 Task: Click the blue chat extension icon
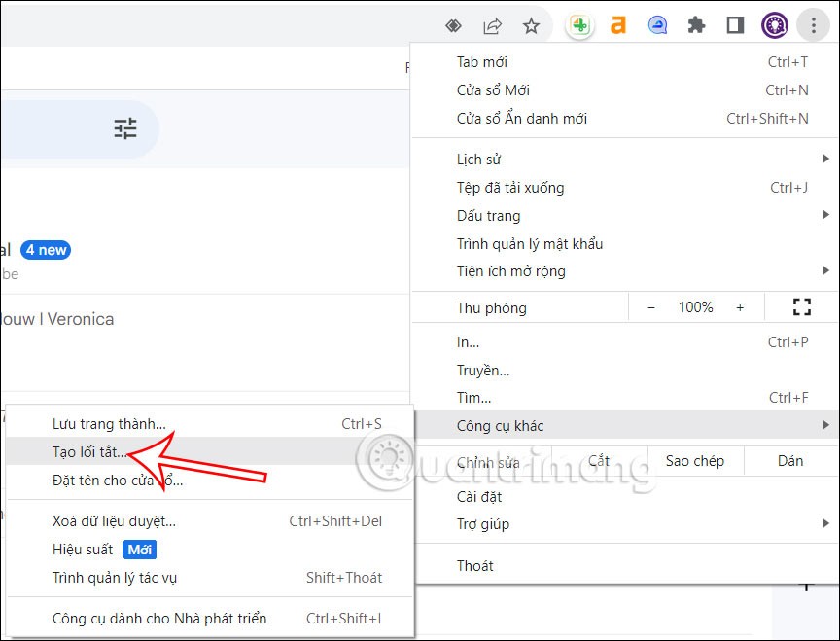(x=657, y=25)
